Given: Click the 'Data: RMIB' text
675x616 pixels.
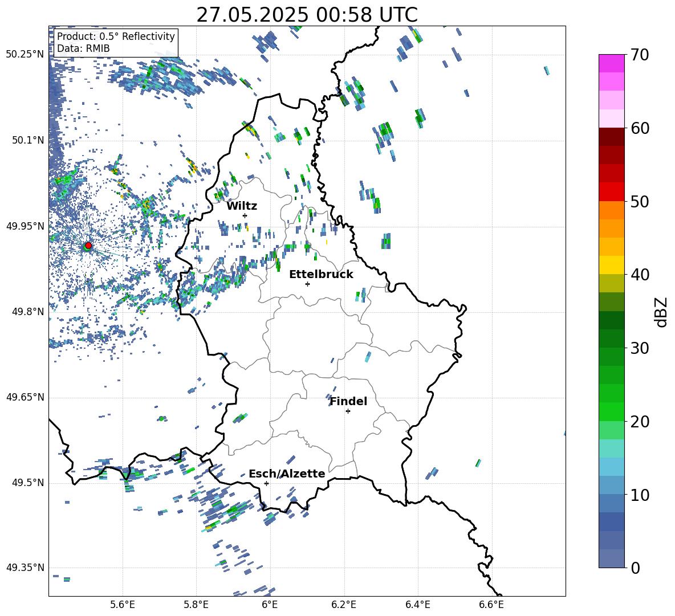Looking at the screenshot, I should pos(83,48).
